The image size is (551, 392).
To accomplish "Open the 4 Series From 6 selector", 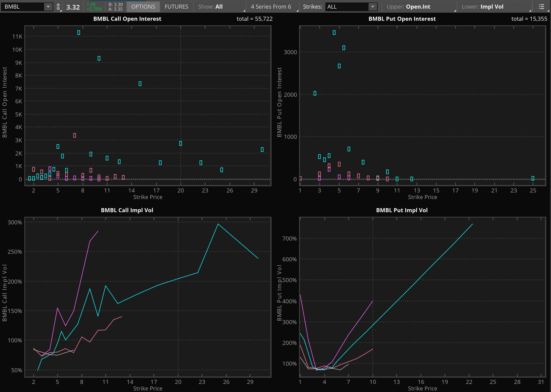I will tap(271, 7).
